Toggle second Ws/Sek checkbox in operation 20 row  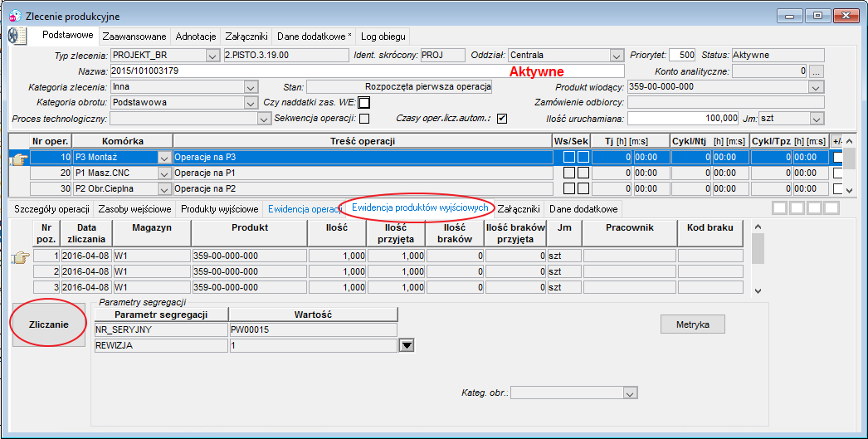pos(583,173)
